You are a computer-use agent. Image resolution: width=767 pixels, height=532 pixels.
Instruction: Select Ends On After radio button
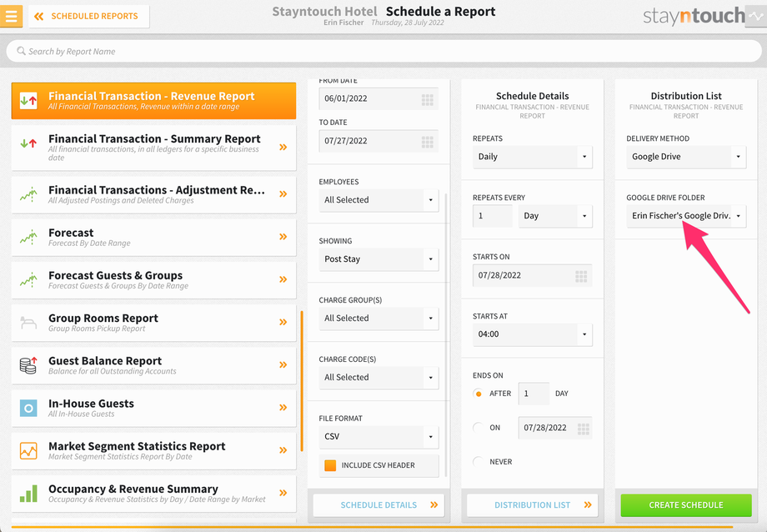click(478, 394)
